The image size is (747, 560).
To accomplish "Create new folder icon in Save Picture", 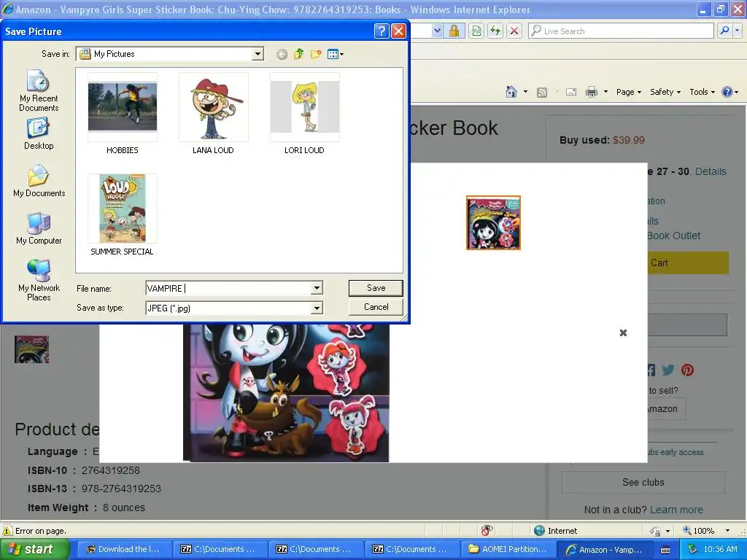I will click(316, 54).
